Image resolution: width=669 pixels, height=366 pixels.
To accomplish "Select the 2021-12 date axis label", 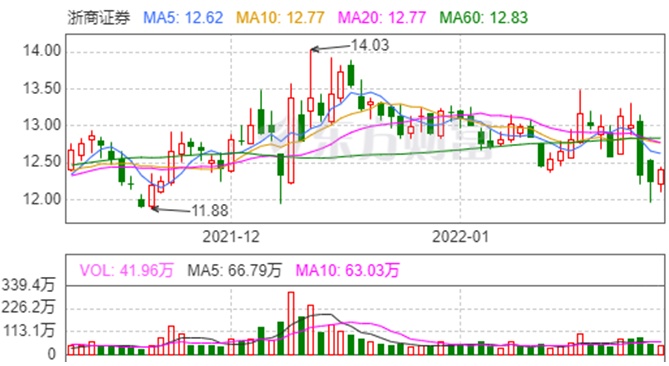I will pyautogui.click(x=231, y=236).
